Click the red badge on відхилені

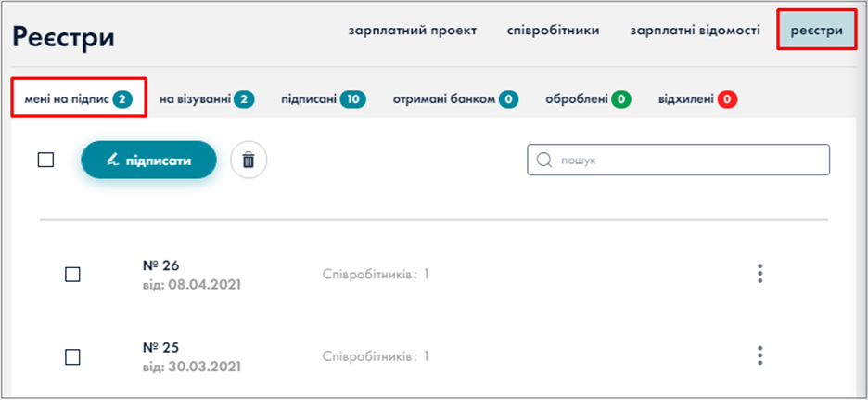[x=727, y=98]
